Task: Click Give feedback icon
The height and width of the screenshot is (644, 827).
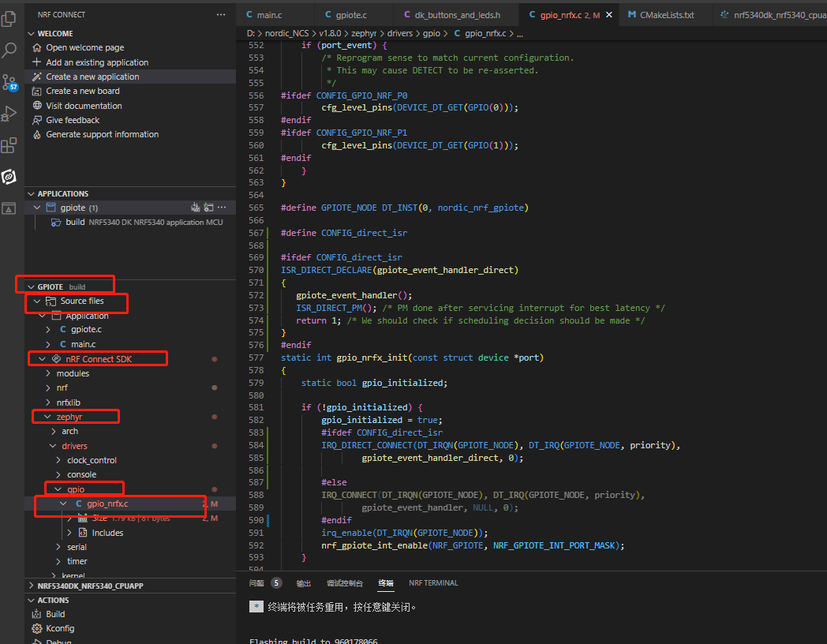Action: click(37, 120)
